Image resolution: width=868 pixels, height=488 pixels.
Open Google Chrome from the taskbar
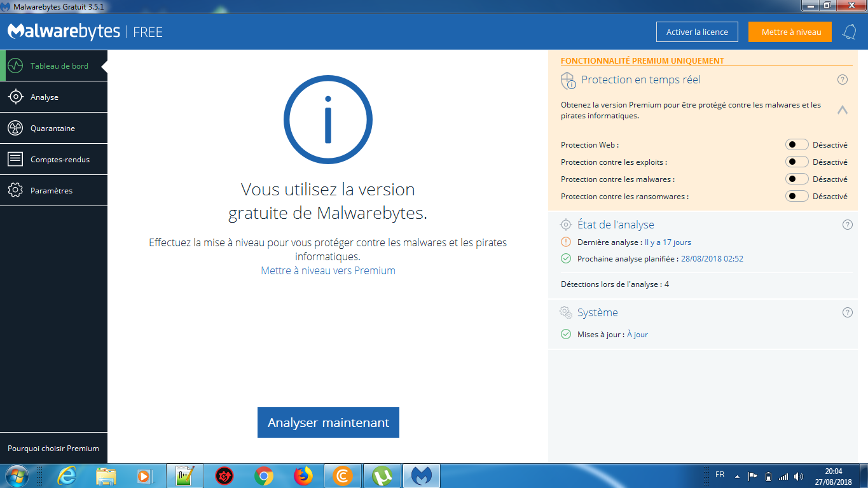264,475
